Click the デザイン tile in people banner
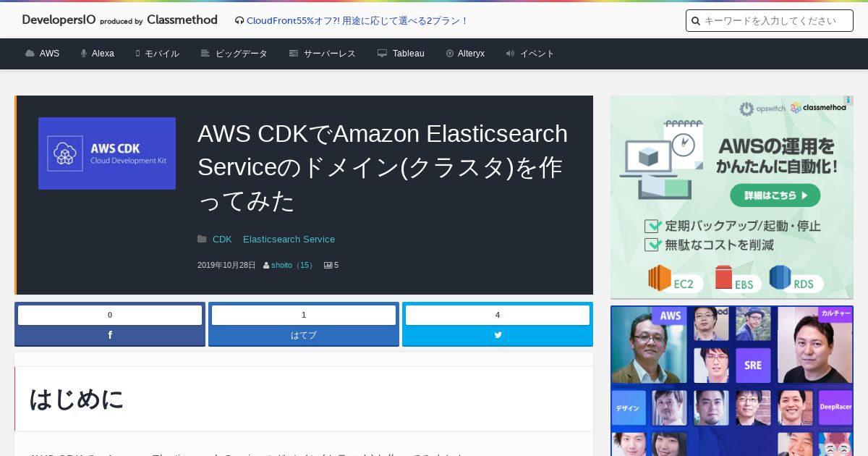The image size is (868, 456). tap(628, 408)
